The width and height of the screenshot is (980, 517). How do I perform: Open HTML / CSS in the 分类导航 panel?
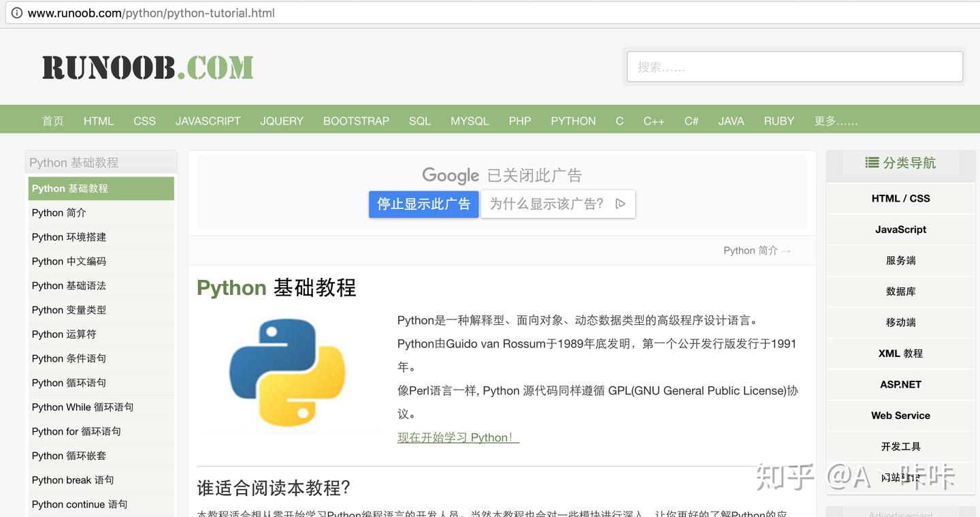click(900, 198)
